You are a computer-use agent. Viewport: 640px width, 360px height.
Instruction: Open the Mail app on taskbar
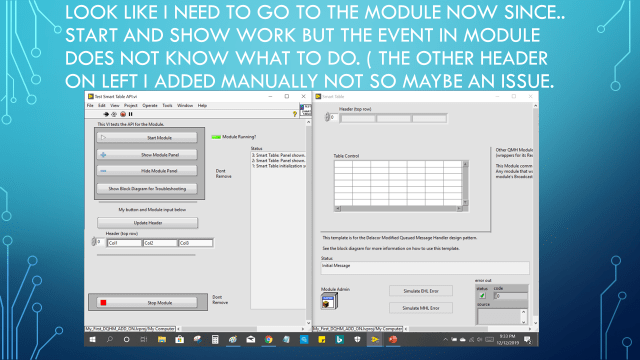[x=251, y=340]
